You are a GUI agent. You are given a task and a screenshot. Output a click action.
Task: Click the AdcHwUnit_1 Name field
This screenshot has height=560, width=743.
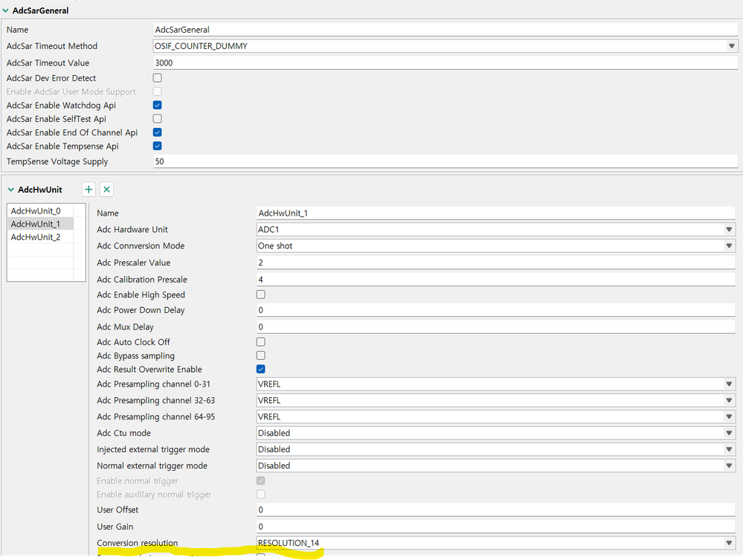point(495,213)
